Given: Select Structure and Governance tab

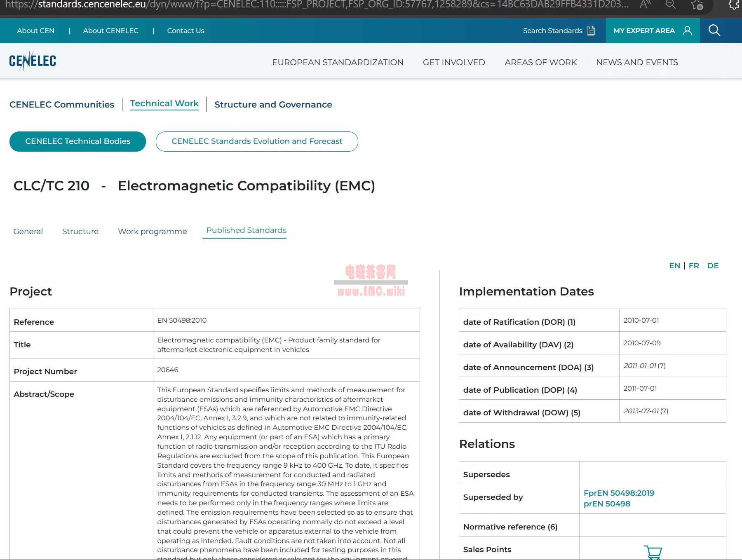Looking at the screenshot, I should 273,105.
